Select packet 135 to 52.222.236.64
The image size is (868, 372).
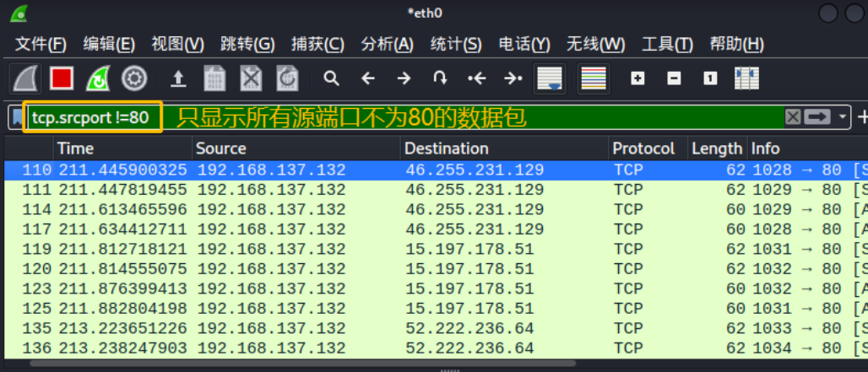pos(437,329)
